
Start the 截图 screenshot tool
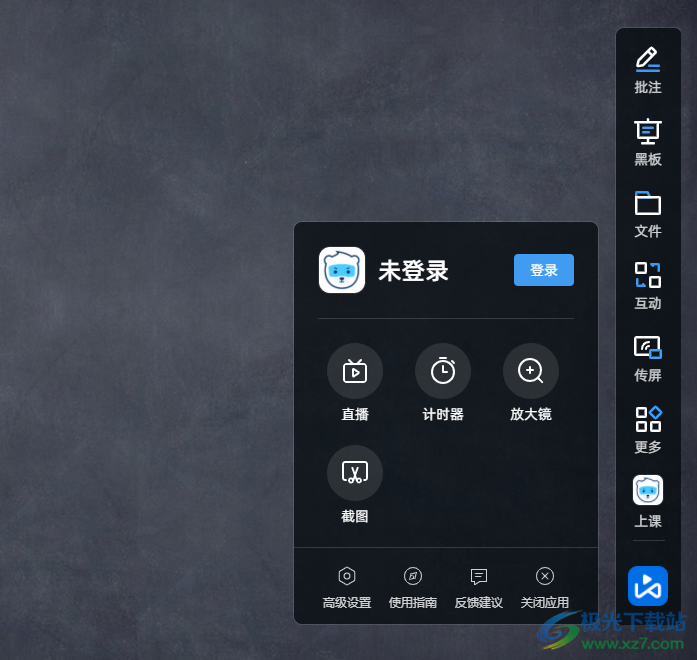tap(355, 473)
